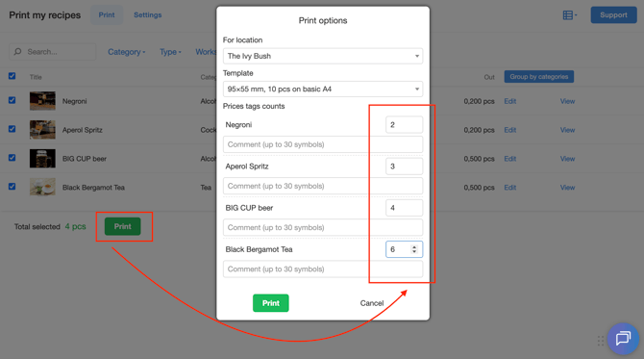
Task: Click the Out column header
Action: click(x=488, y=77)
